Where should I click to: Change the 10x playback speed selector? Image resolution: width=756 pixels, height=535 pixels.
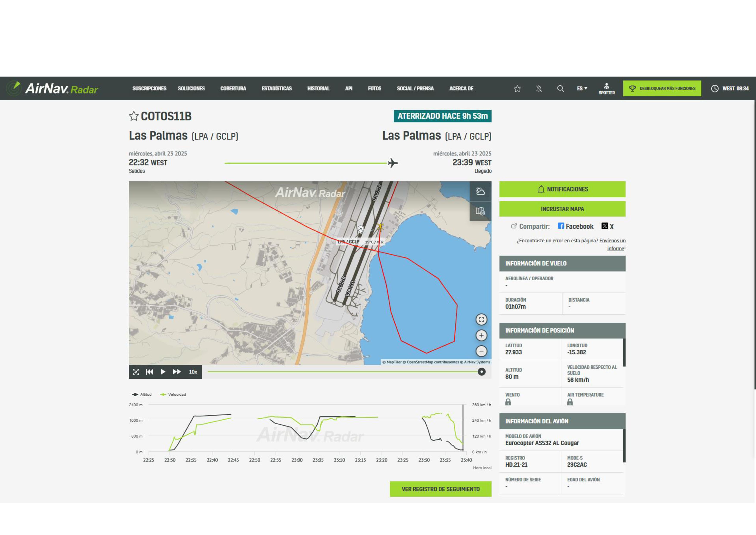193,372
